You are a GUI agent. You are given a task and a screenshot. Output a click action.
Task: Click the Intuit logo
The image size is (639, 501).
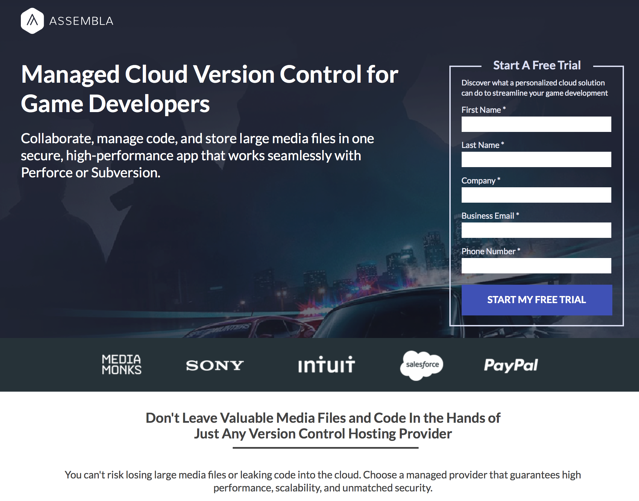click(326, 364)
